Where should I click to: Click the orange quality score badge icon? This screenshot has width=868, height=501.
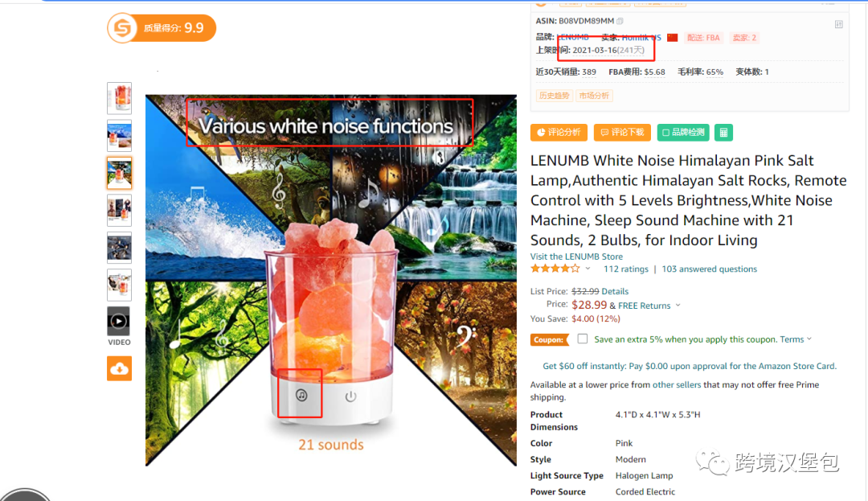tap(122, 28)
